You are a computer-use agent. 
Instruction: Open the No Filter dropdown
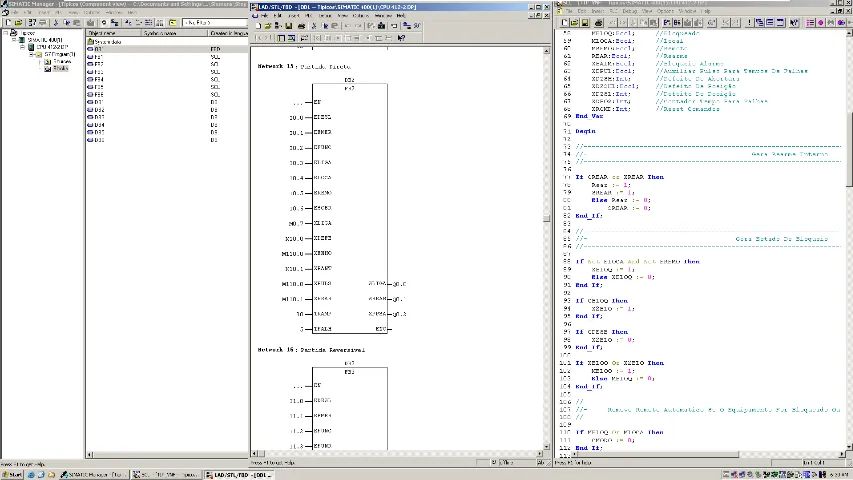tap(215, 23)
